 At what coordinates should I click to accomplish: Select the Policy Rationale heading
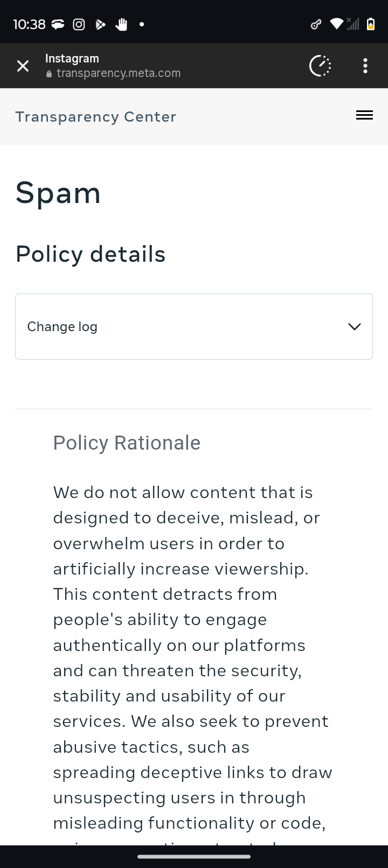127,443
